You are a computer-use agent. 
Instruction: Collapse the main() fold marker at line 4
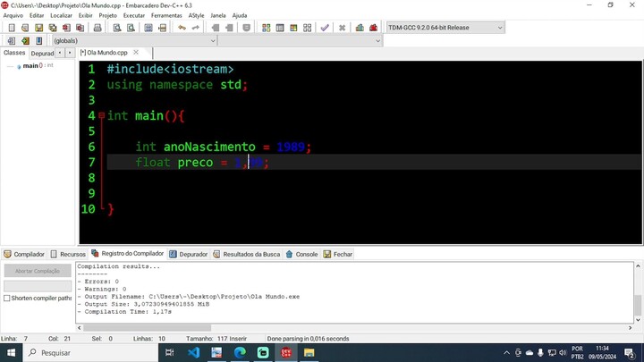point(101,115)
